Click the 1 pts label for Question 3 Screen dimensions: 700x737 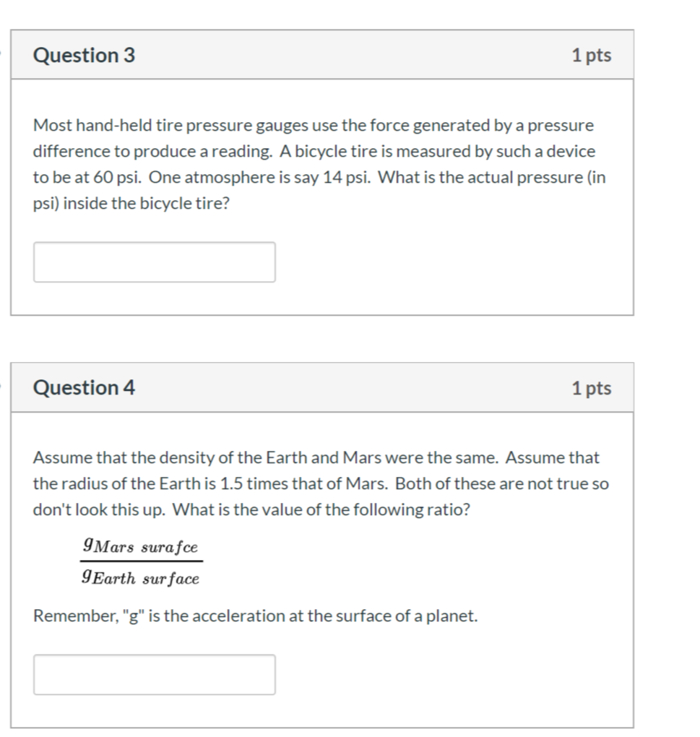(x=593, y=54)
